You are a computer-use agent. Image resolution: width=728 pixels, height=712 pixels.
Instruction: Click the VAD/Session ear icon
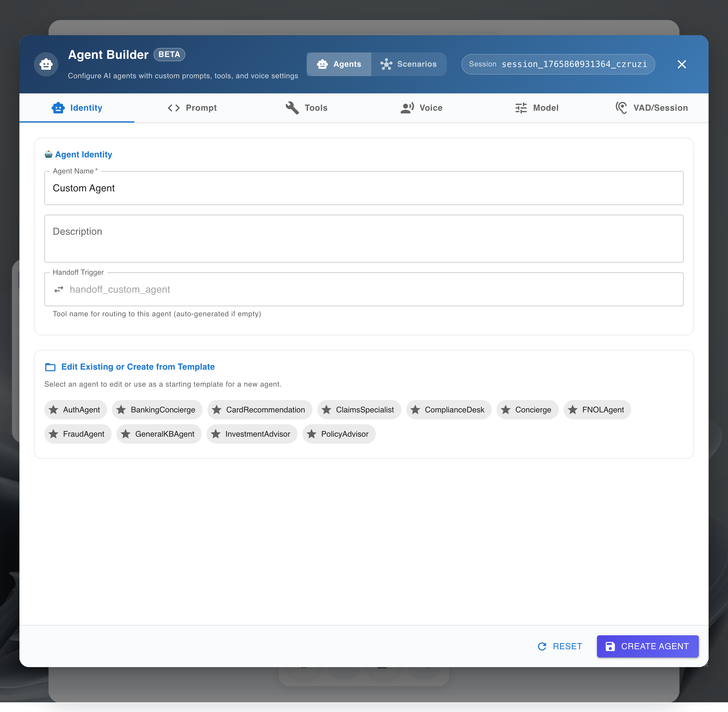pos(621,108)
